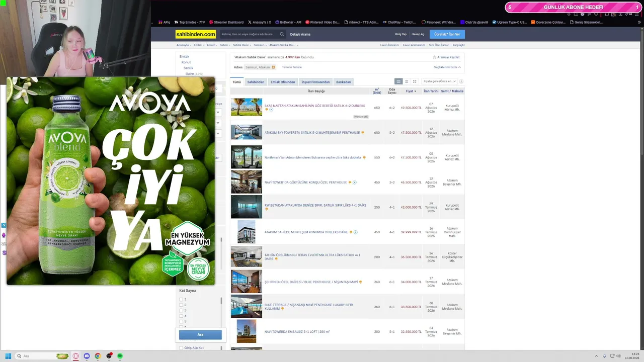Show more bookmarks with the double chevron
This screenshot has height=362, width=644.
pos(639,22)
